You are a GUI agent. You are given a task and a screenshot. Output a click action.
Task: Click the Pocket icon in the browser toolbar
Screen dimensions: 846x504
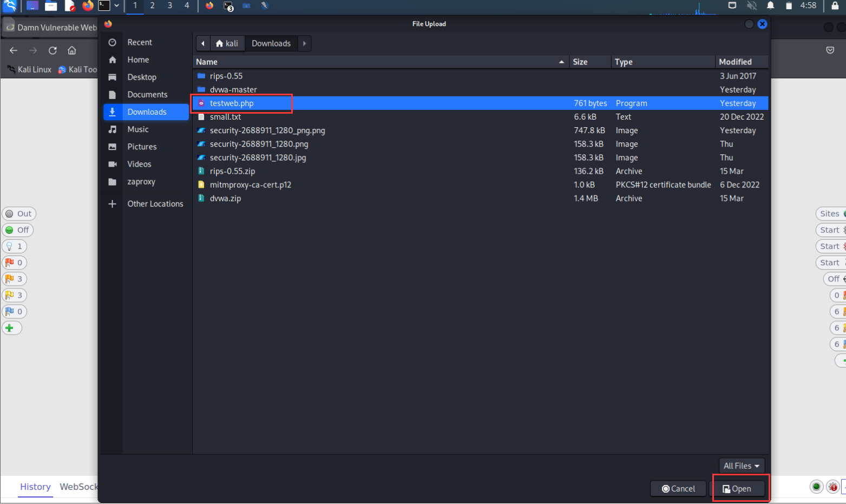coord(830,50)
